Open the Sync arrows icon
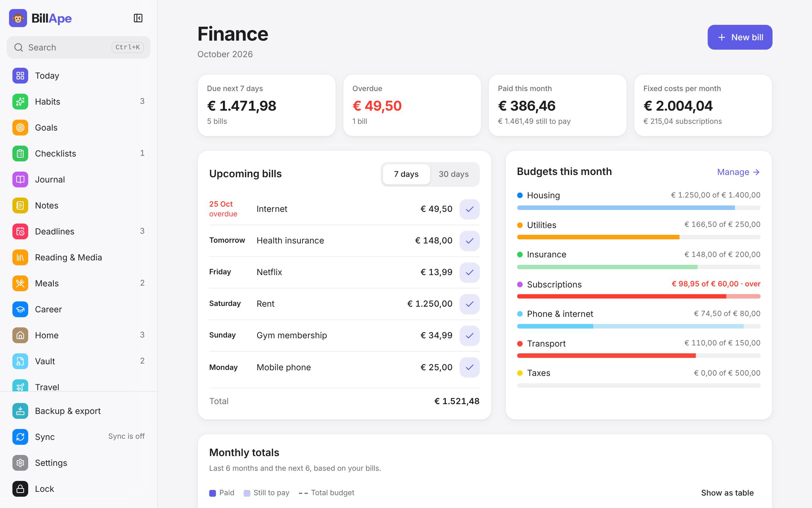 point(20,437)
